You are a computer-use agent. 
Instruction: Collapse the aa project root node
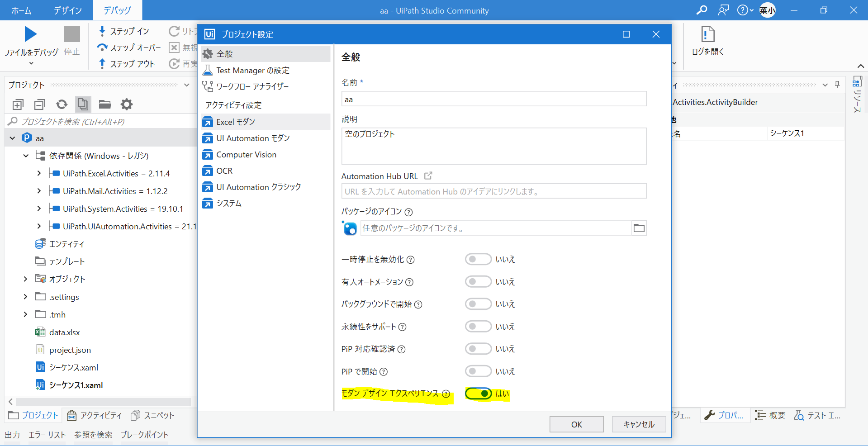12,138
